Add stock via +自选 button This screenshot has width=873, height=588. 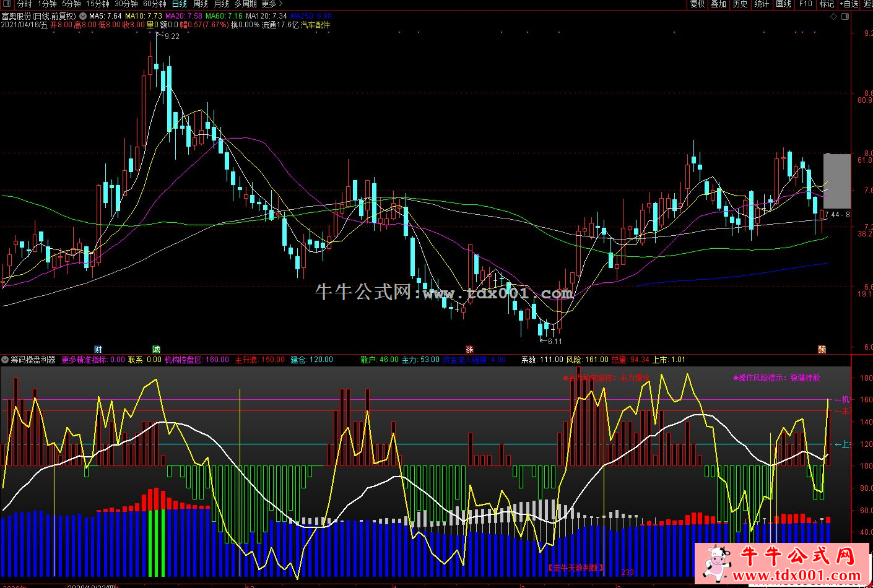[x=849, y=4]
